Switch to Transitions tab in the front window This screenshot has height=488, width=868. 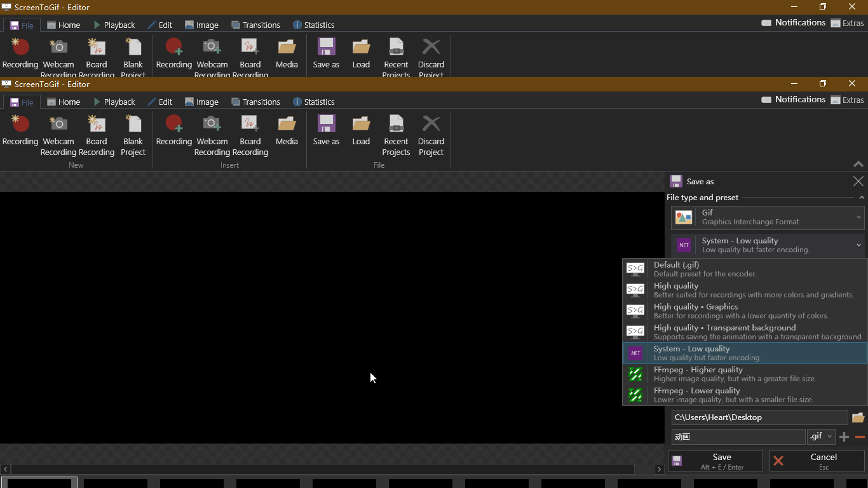pos(256,102)
